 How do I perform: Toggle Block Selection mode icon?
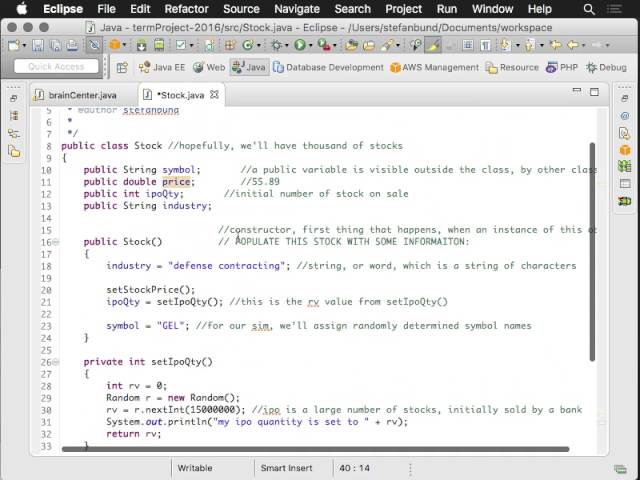tap(468, 44)
